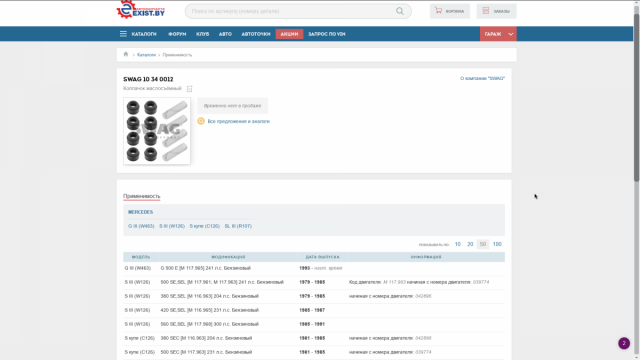Open Запрос по VIN menu item
Image resolution: width=640 pixels, height=360 pixels.
(x=327, y=34)
